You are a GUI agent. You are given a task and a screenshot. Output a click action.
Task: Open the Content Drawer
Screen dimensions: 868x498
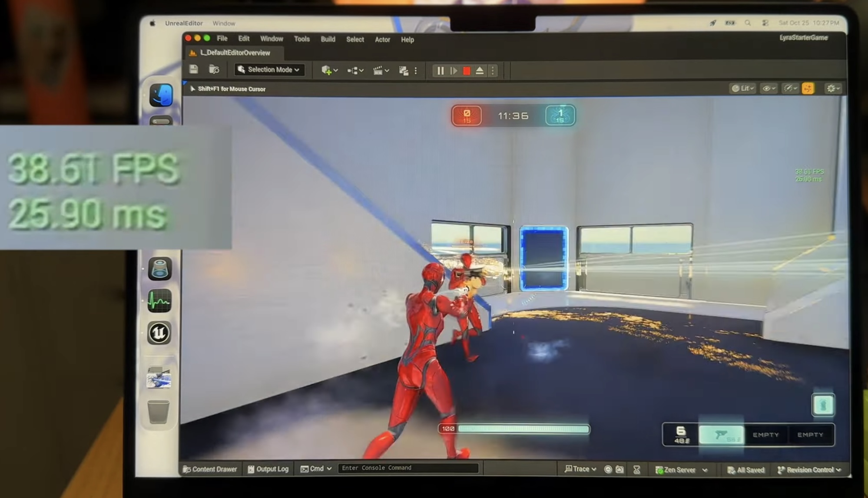click(210, 469)
